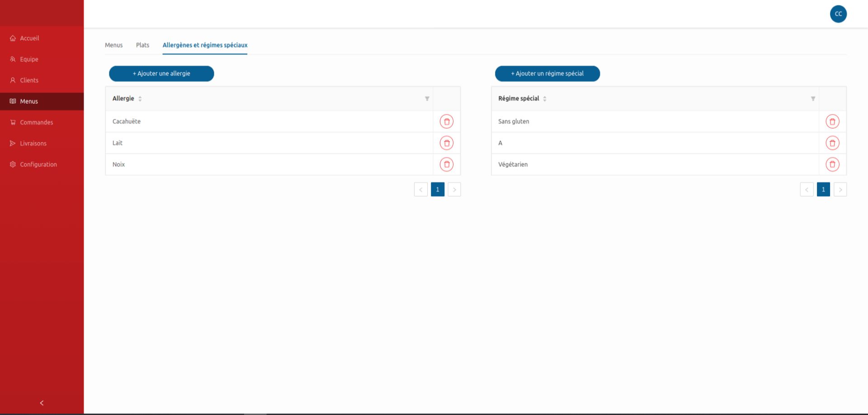The image size is (868, 415).
Task: Click the Livraisons send icon in sidebar
Action: point(13,143)
